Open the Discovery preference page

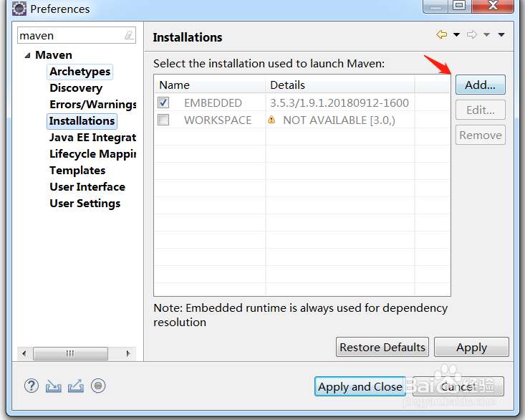point(76,88)
